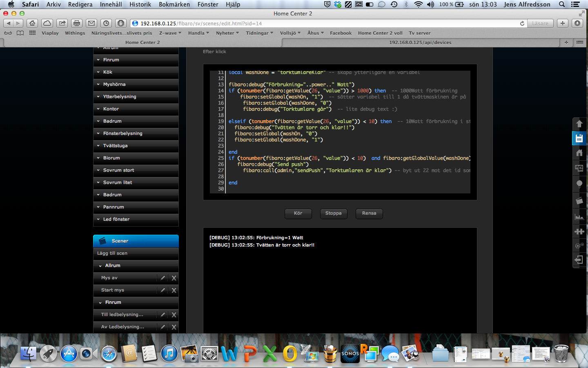This screenshot has height=368, width=588.
Task: Open the Sonos app in the Dock
Action: coord(350,354)
